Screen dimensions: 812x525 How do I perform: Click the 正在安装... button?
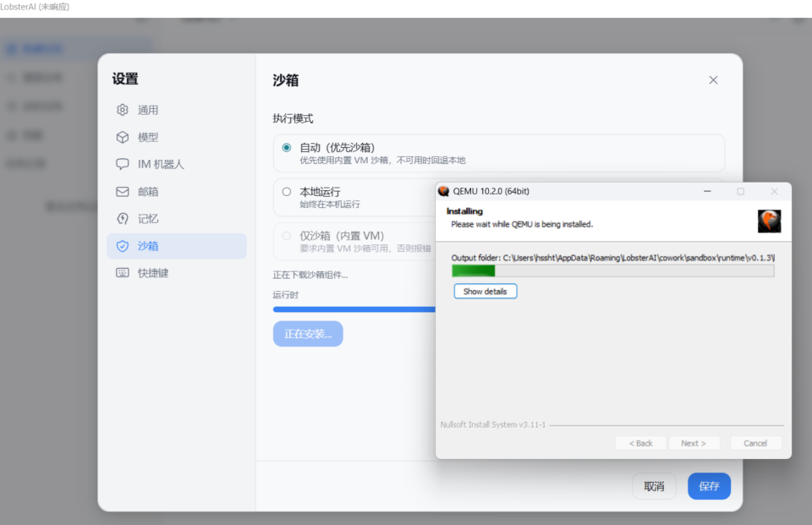308,334
